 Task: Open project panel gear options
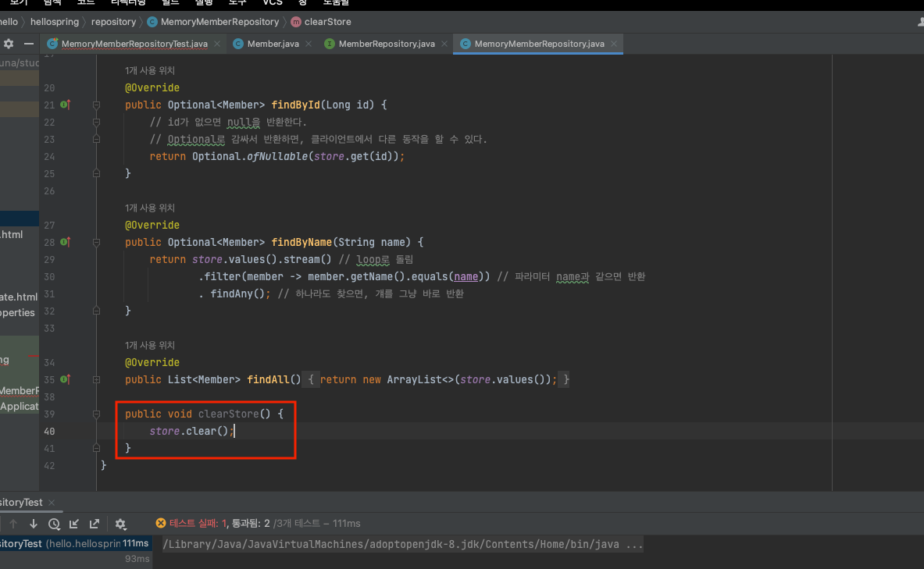point(9,44)
